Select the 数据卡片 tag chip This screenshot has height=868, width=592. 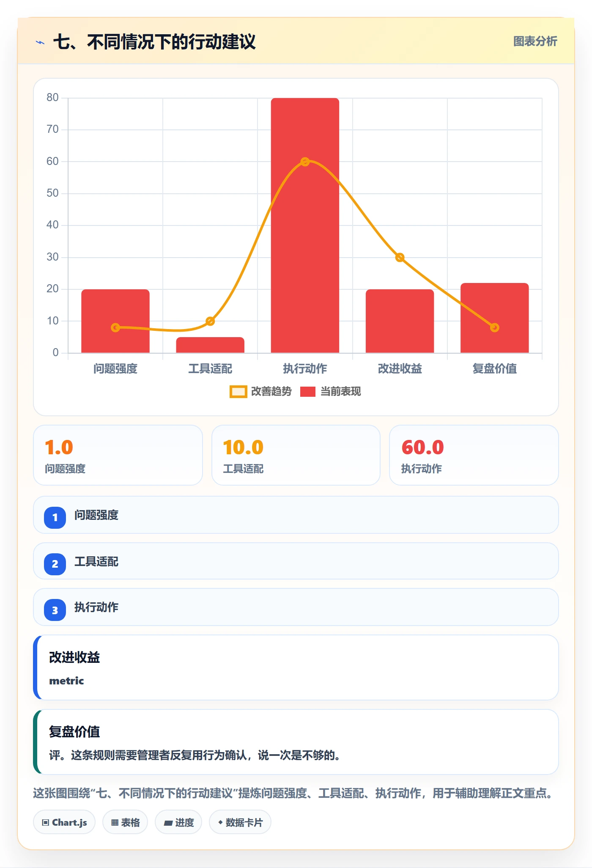pos(240,822)
